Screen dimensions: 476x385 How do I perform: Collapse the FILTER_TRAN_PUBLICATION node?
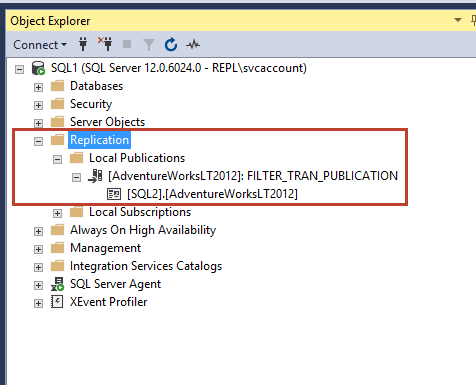pyautogui.click(x=76, y=177)
